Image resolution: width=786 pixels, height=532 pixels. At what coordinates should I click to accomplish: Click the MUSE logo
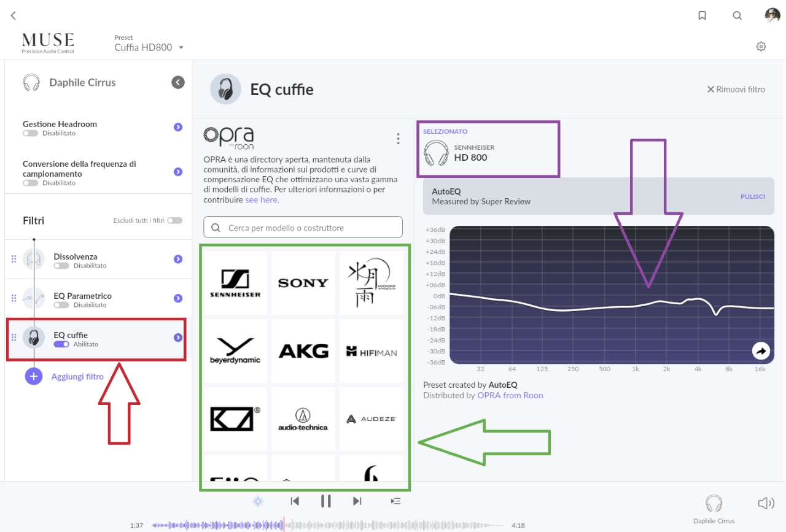48,43
